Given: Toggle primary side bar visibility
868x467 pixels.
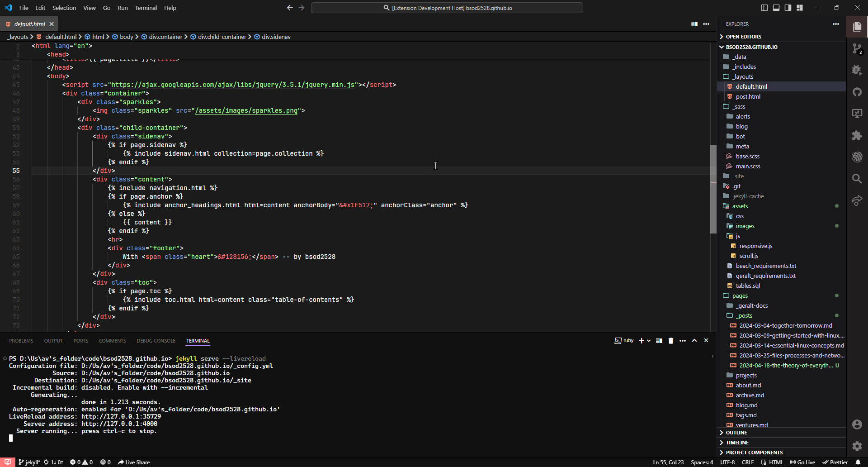Looking at the screenshot, I should [x=764, y=8].
